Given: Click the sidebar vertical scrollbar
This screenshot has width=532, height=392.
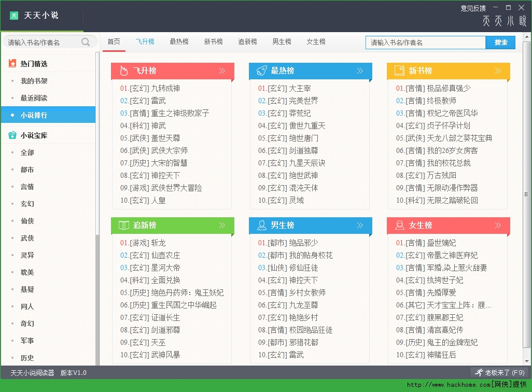Looking at the screenshot, I should [97, 143].
